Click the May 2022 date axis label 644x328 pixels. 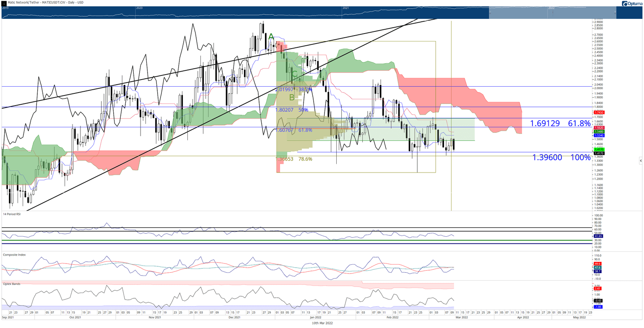point(579,318)
